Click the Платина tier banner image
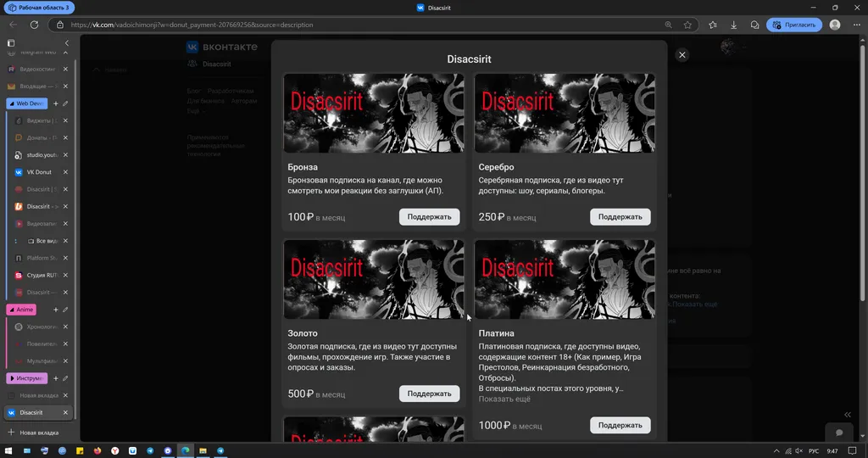This screenshot has width=868, height=458. 565,279
